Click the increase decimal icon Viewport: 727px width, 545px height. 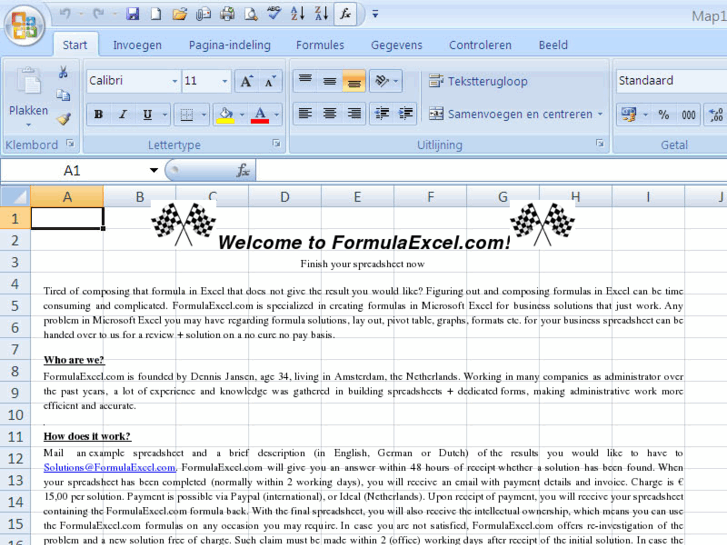pos(716,115)
